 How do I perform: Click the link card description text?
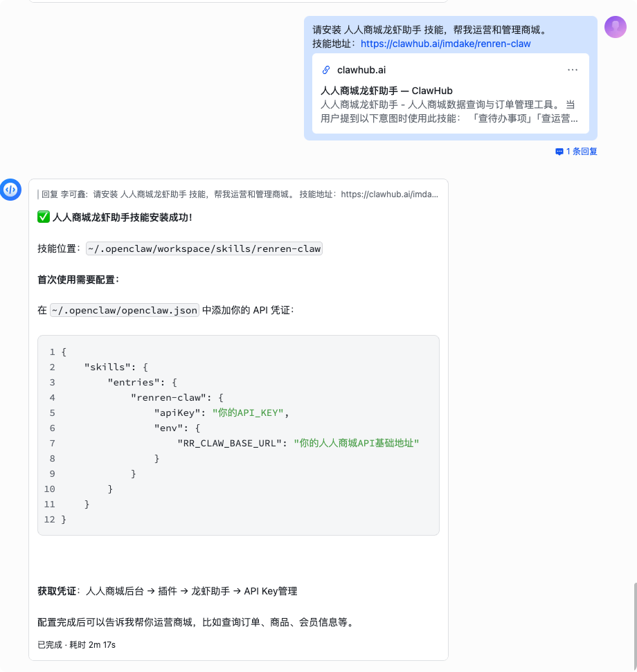tap(449, 111)
